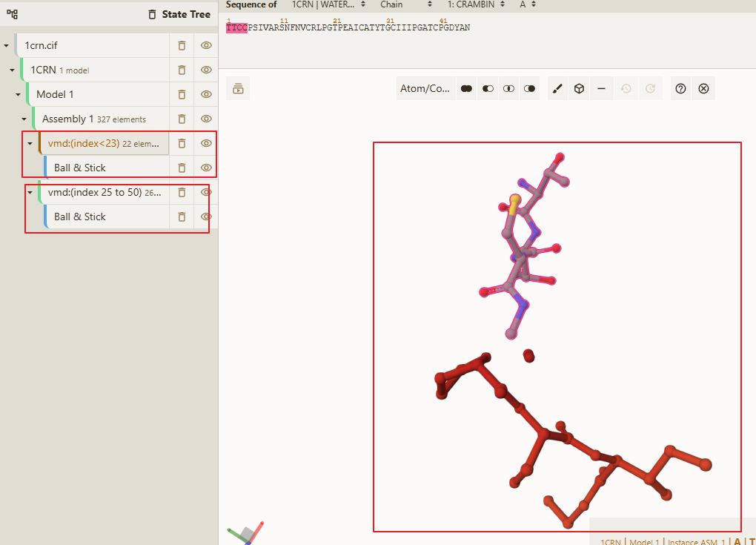Screen dimensions: 756x545
Task: Collapse the 1crn.cif tree node
Action: [6, 45]
